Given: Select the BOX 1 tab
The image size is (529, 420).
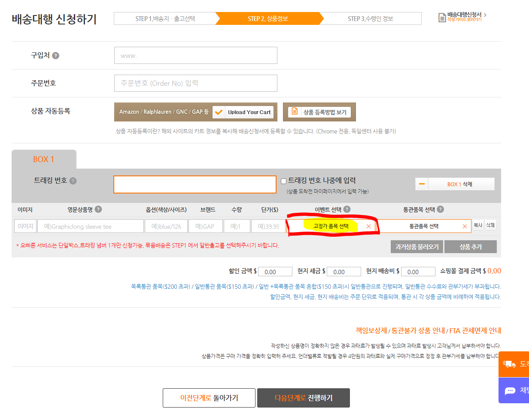Looking at the screenshot, I should pyautogui.click(x=44, y=159).
